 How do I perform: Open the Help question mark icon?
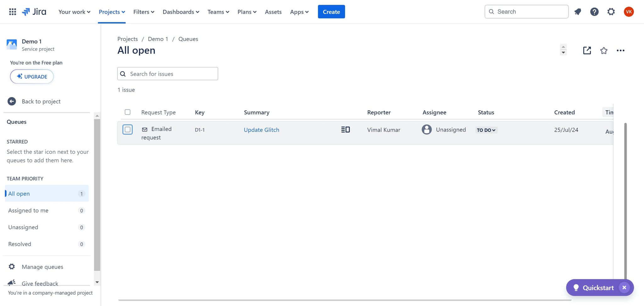pos(594,12)
